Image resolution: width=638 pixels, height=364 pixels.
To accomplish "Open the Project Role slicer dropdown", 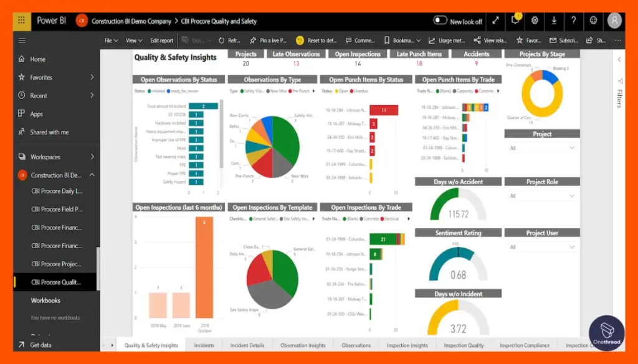I will coord(542,196).
